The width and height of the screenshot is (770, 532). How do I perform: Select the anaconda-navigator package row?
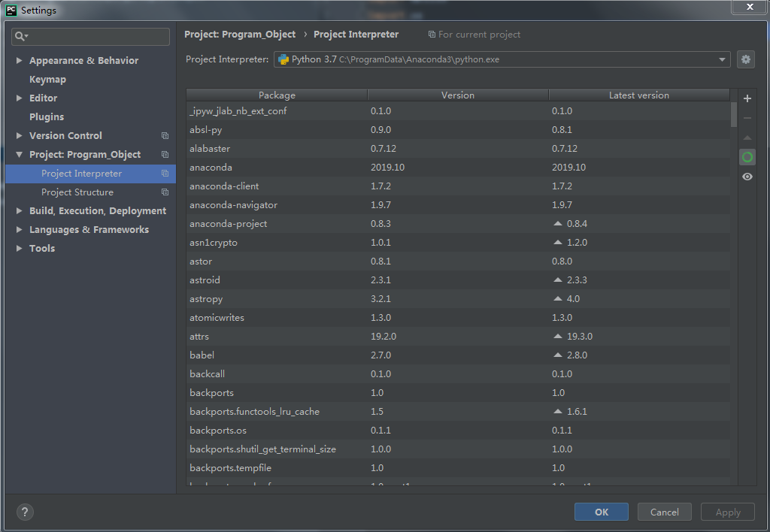click(x=458, y=205)
